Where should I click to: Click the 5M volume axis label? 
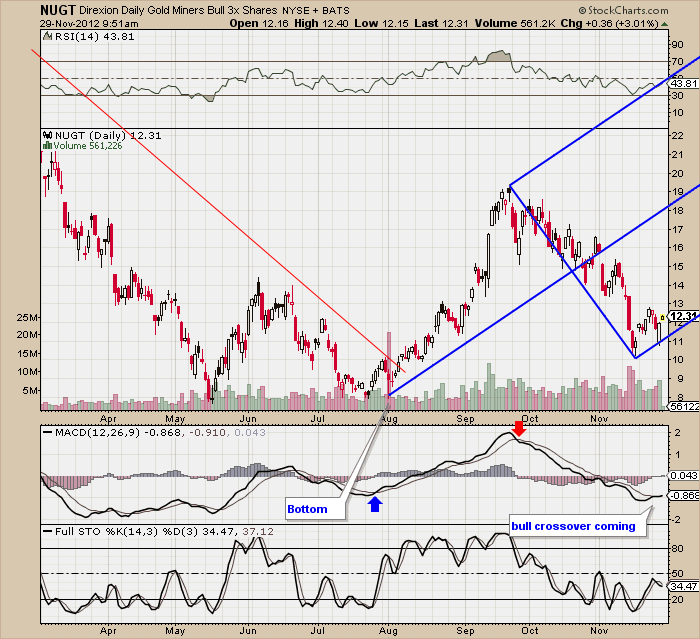point(30,390)
